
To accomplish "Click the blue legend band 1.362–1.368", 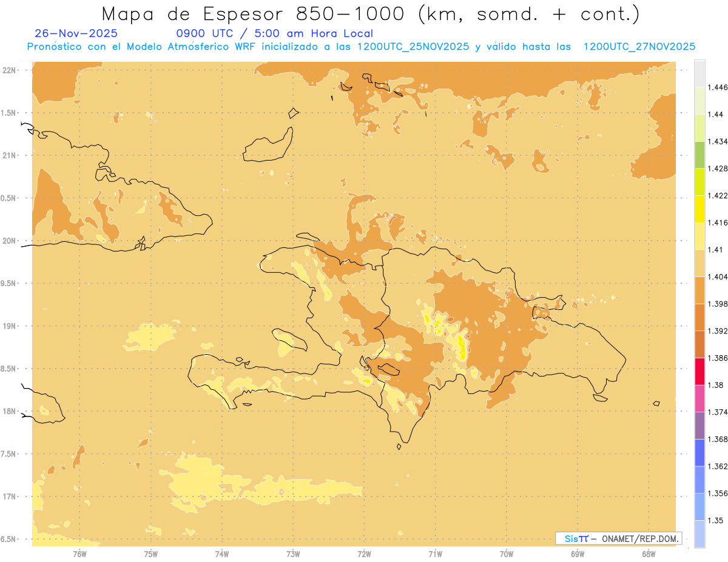I will click(699, 452).
